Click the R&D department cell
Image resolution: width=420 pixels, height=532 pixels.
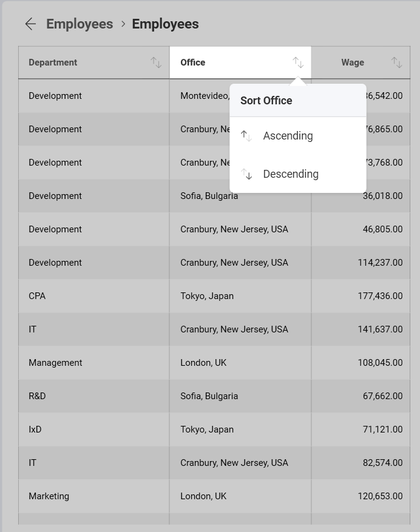click(37, 396)
